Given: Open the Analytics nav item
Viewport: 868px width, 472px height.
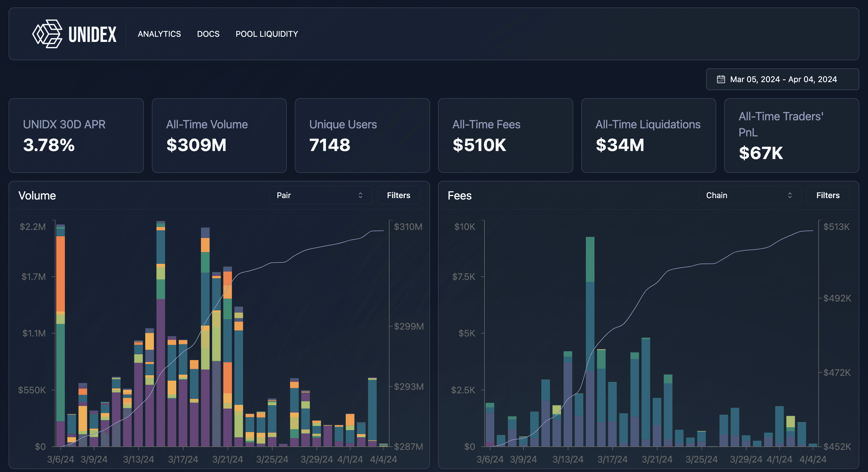Looking at the screenshot, I should point(159,34).
